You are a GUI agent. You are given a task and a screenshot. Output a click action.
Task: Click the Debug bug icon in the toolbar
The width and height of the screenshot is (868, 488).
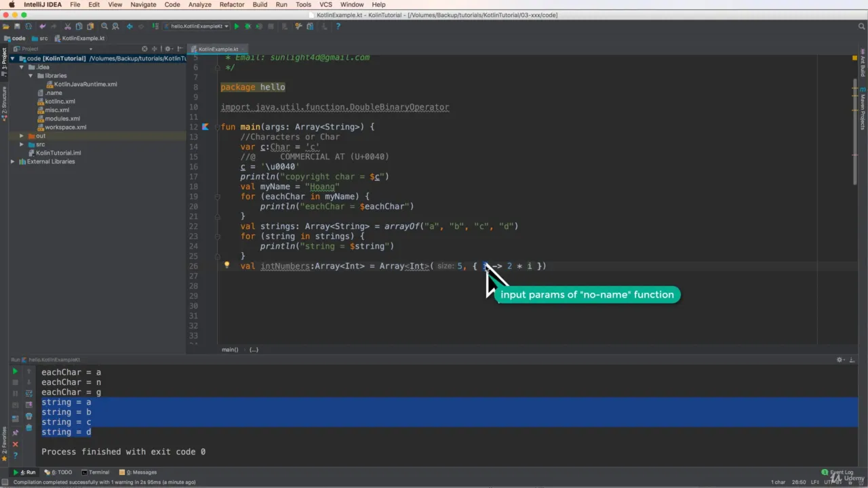(248, 26)
